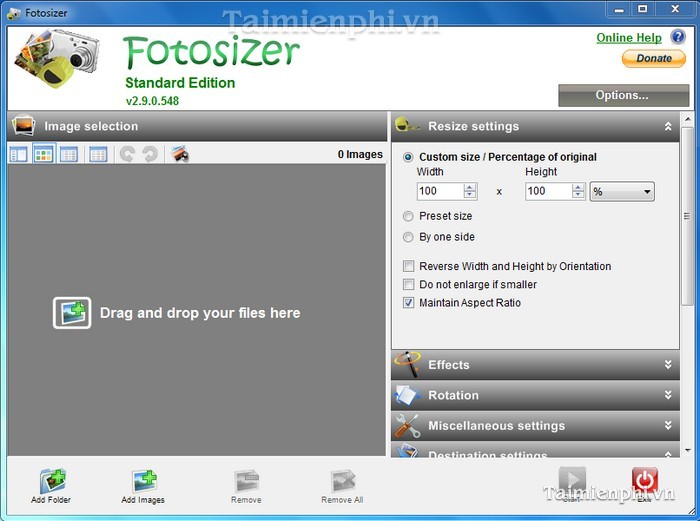Select the Preset size option
Image resolution: width=700 pixels, height=521 pixels.
[x=438, y=217]
